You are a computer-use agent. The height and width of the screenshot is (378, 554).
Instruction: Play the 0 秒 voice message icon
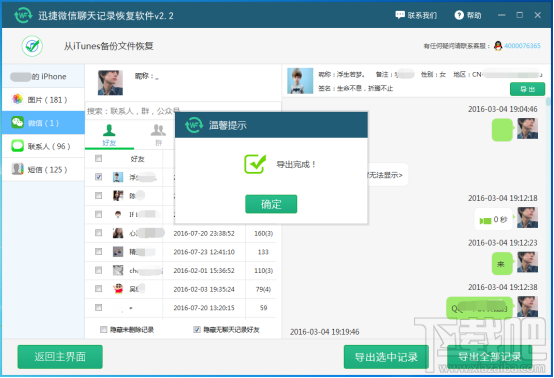485,221
